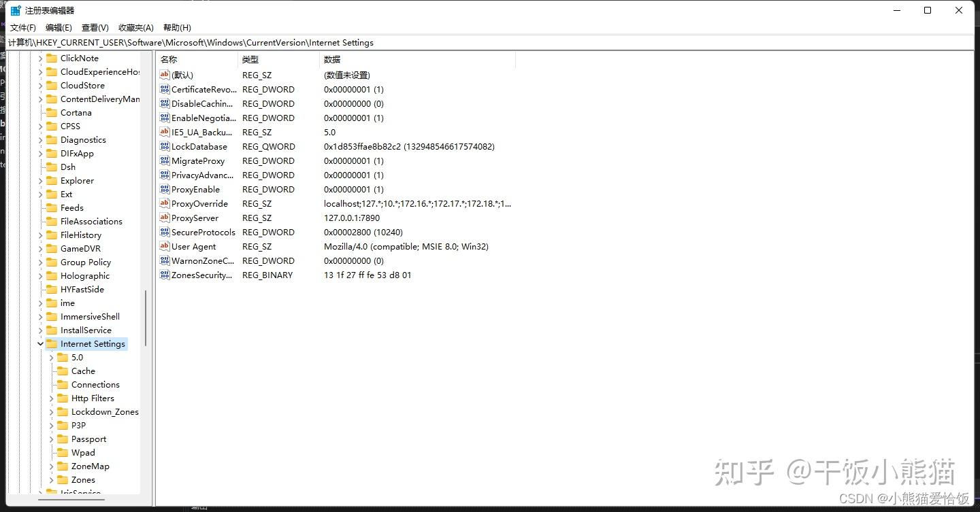This screenshot has width=980, height=512.
Task: Expand the ZoneMap node
Action: (x=52, y=466)
